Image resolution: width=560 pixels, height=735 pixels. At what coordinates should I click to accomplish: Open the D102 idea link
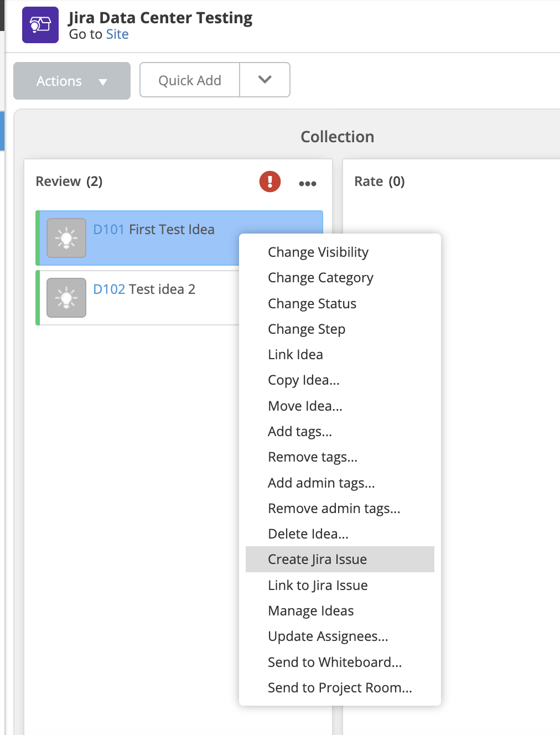click(109, 289)
